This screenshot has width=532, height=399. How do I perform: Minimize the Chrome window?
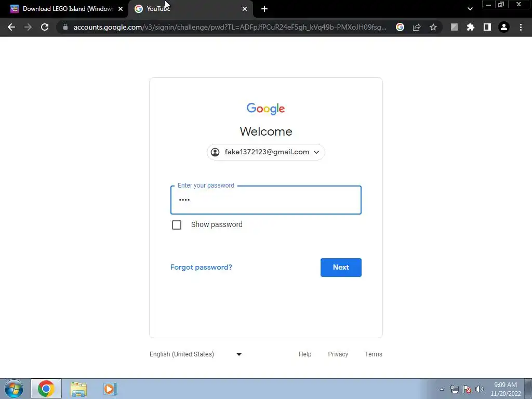coord(488,5)
